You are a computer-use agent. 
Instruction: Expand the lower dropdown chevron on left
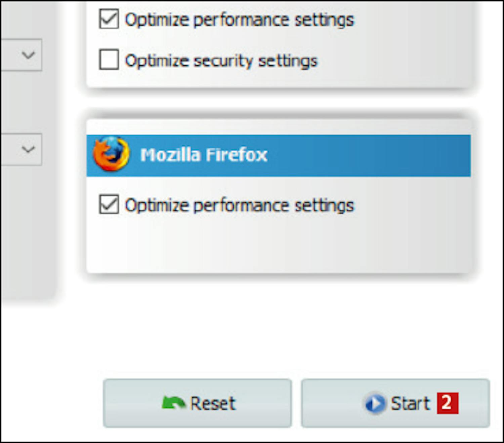tap(28, 149)
